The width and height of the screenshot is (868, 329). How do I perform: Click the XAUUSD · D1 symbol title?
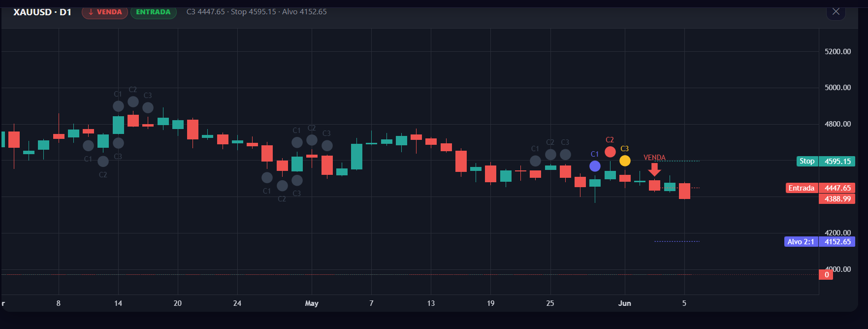[x=42, y=12]
